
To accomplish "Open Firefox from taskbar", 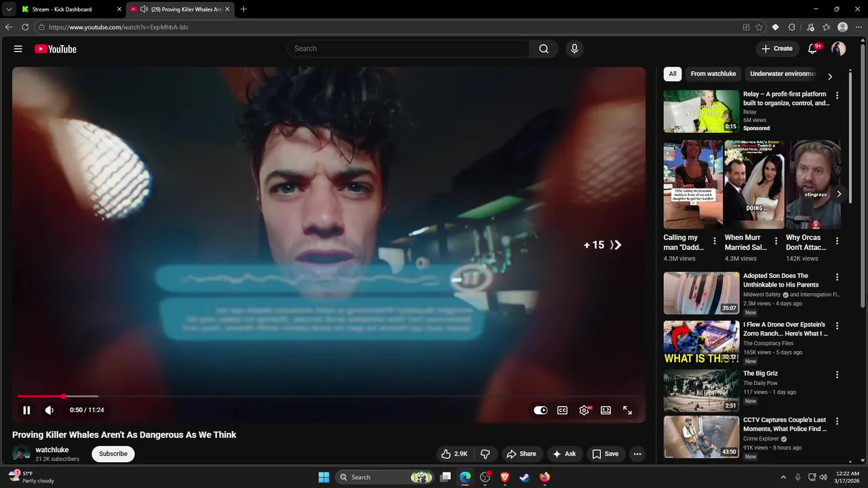I will [x=545, y=477].
